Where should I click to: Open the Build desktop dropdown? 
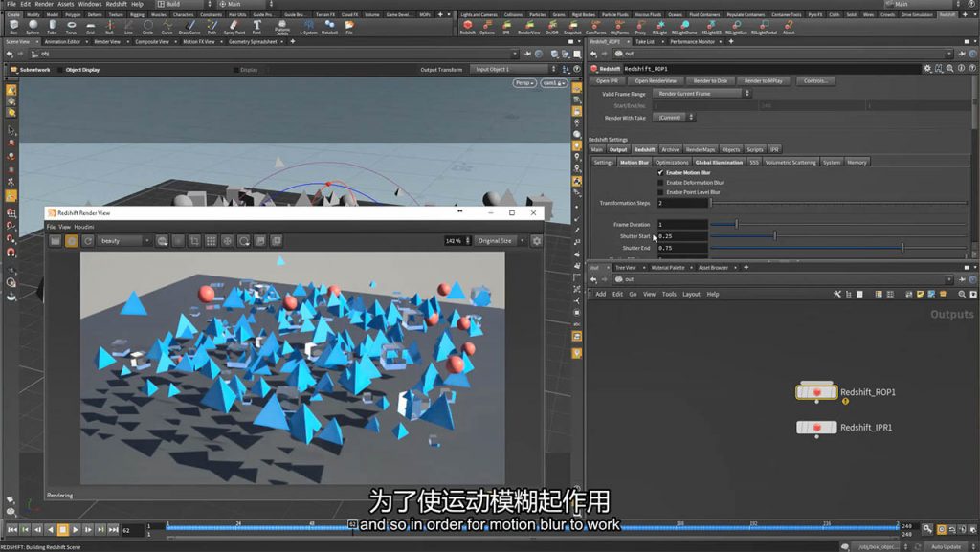[185, 4]
